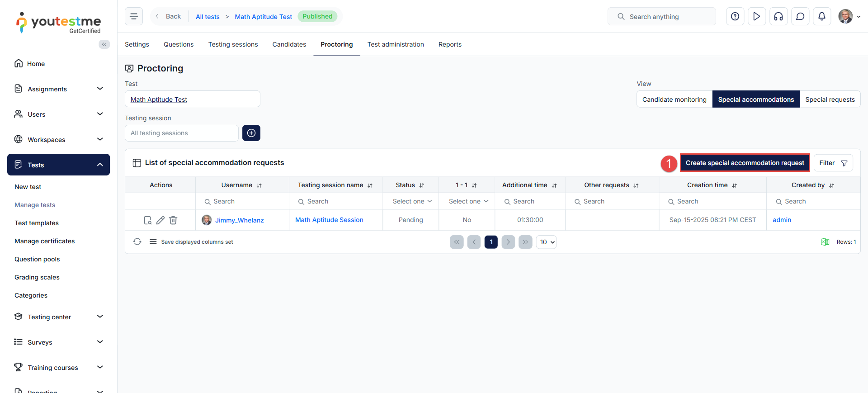
Task: Refresh the accommodation requests table
Action: tap(137, 242)
